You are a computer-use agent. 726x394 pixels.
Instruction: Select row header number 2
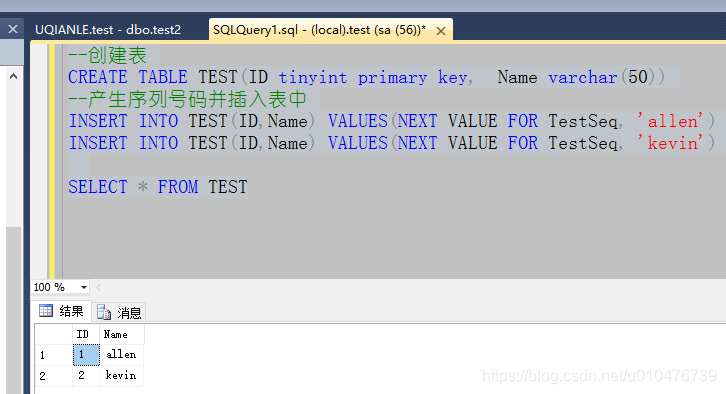click(x=54, y=376)
